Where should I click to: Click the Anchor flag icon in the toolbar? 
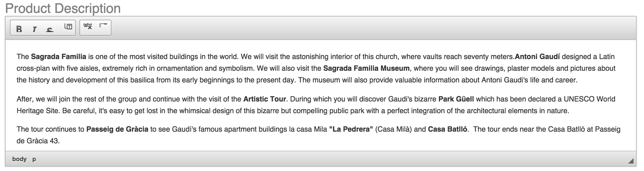[103, 25]
